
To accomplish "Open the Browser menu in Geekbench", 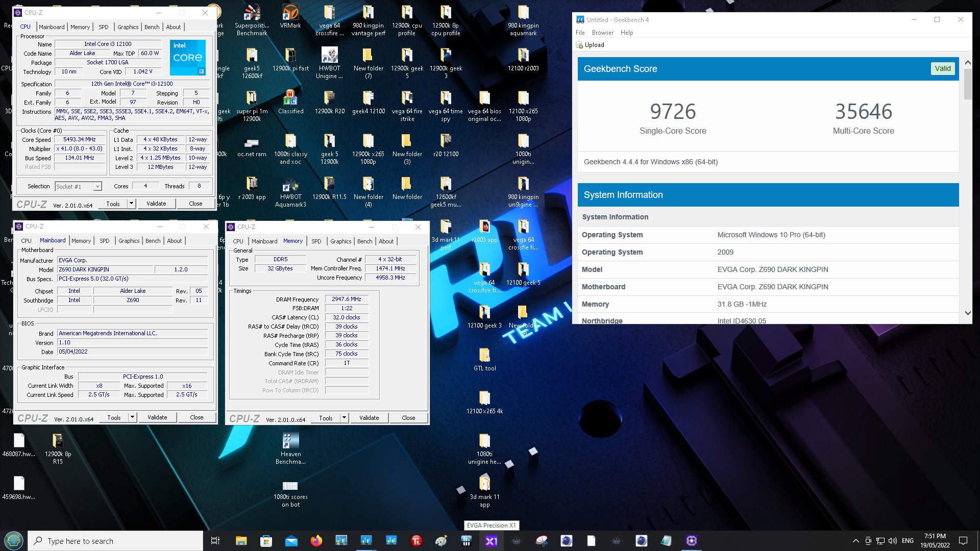I will click(x=602, y=33).
